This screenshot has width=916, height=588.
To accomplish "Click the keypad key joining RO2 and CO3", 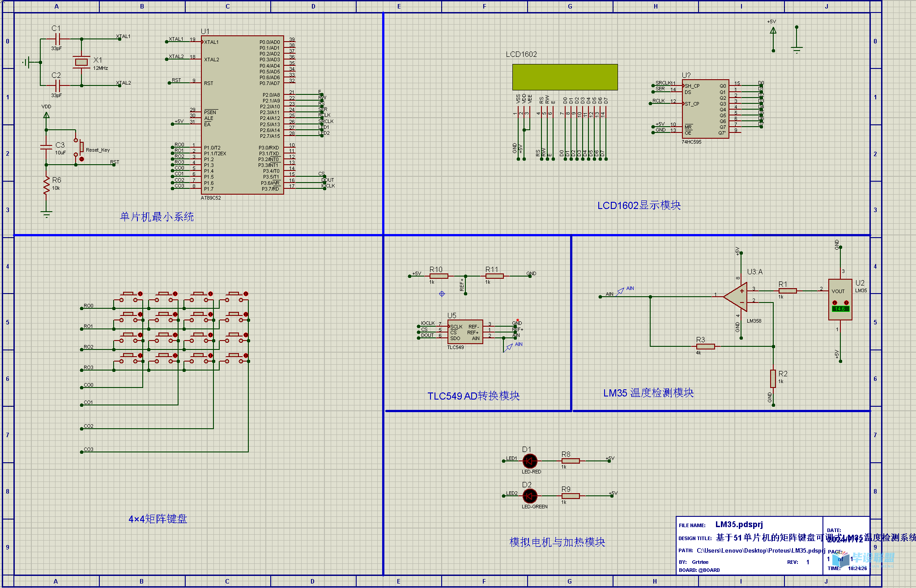I will point(234,338).
